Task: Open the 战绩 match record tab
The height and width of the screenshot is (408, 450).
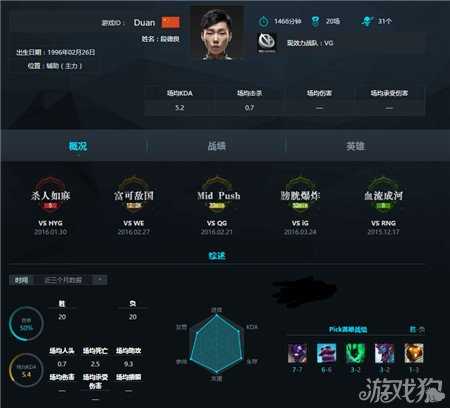Action: pyautogui.click(x=217, y=146)
